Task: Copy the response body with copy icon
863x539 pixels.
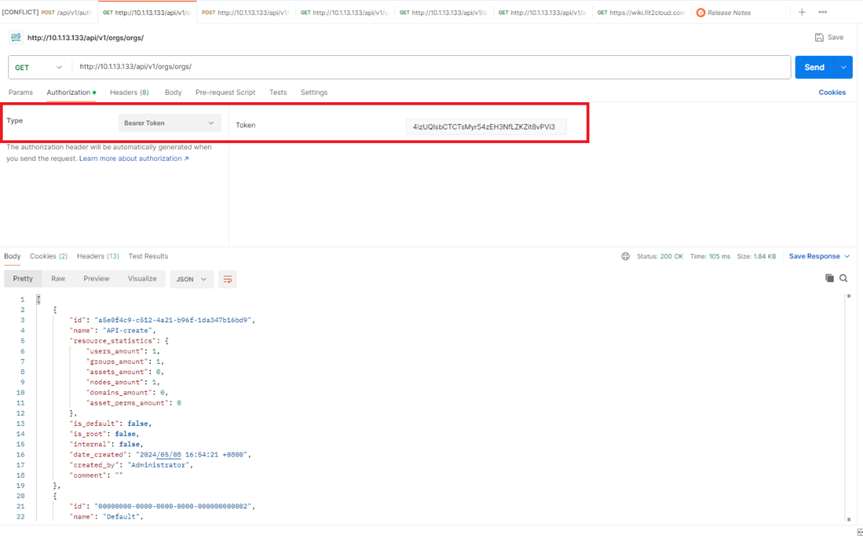Action: pyautogui.click(x=829, y=278)
